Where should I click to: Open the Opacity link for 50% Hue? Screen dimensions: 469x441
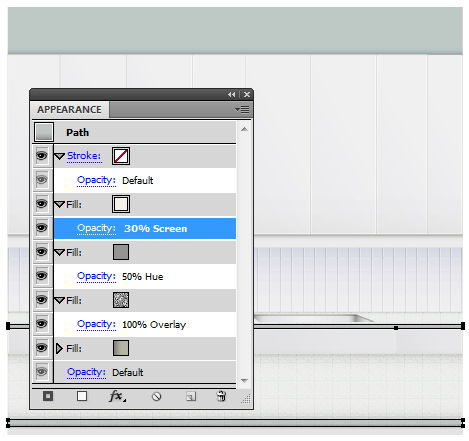[x=96, y=276]
